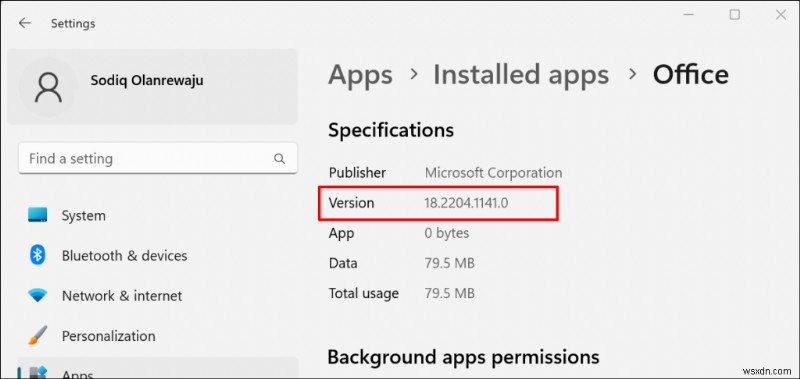This screenshot has width=800, height=379.
Task: Click the Publisher label
Action: pyautogui.click(x=357, y=172)
